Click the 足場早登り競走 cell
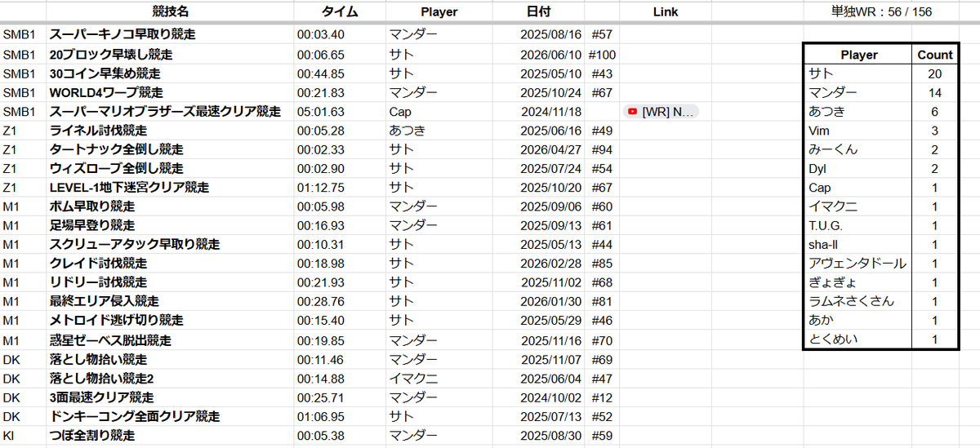Screen dimensions: 980x448 171,225
